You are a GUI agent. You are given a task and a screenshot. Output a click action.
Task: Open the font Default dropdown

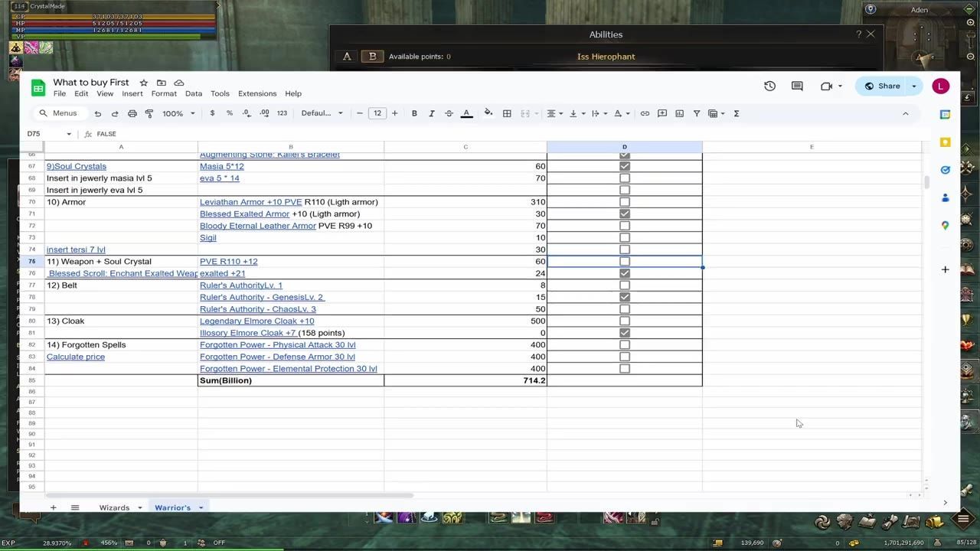[322, 113]
